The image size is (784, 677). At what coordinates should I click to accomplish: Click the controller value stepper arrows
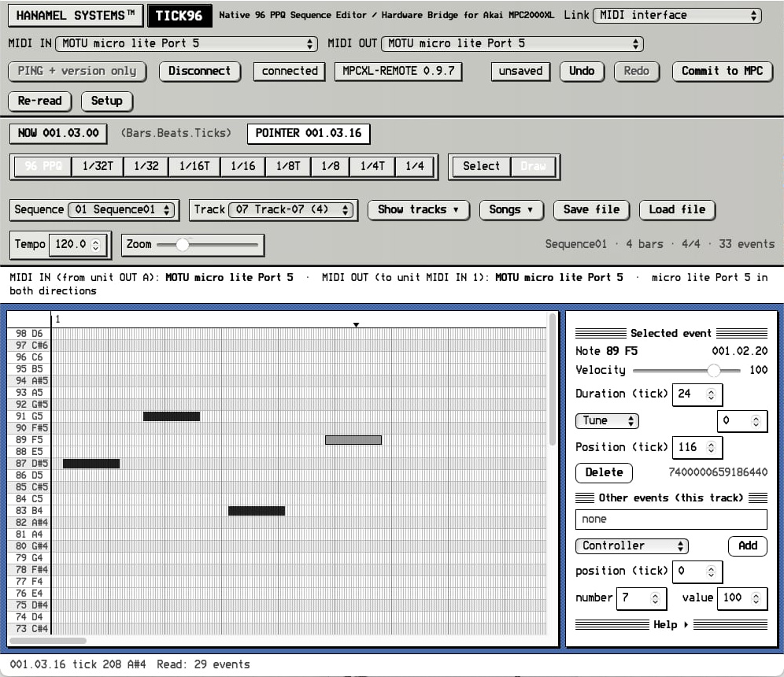pos(756,598)
